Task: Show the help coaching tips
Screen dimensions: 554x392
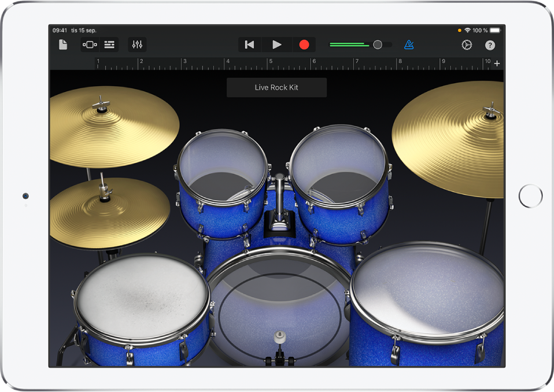Action: (x=490, y=45)
